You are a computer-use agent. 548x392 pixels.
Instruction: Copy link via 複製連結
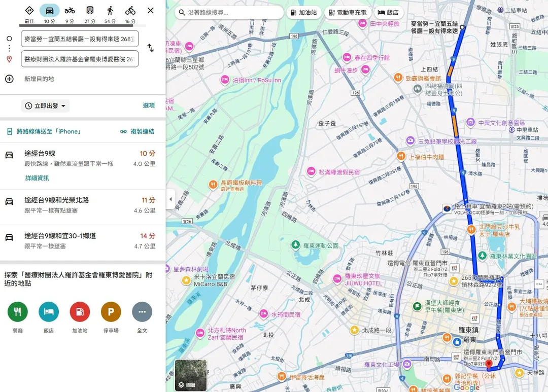138,131
